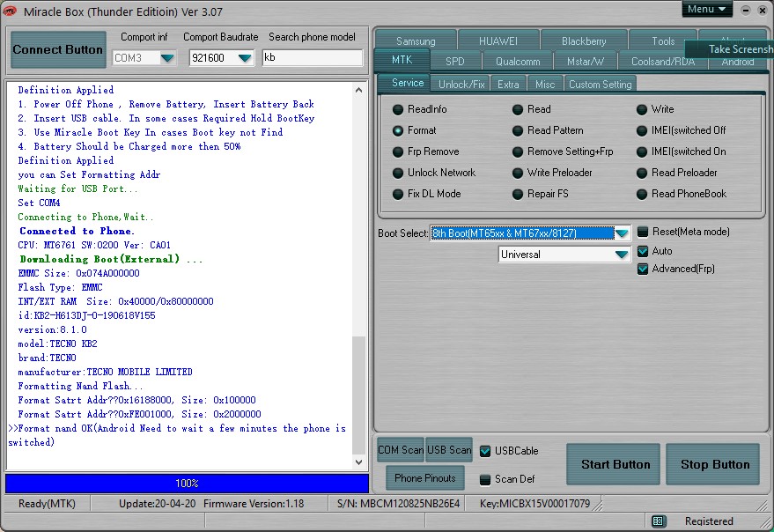Open the Android tab

pos(738,63)
